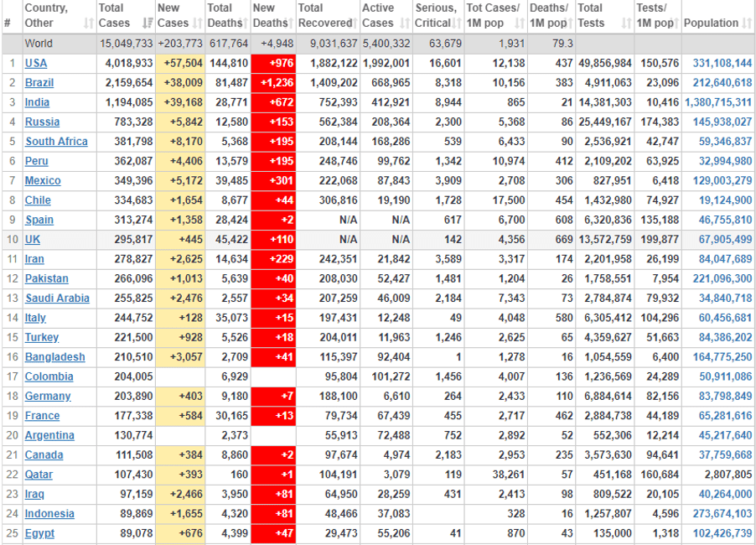Open the Egypt country link
The image size is (756, 545).
pos(40,533)
